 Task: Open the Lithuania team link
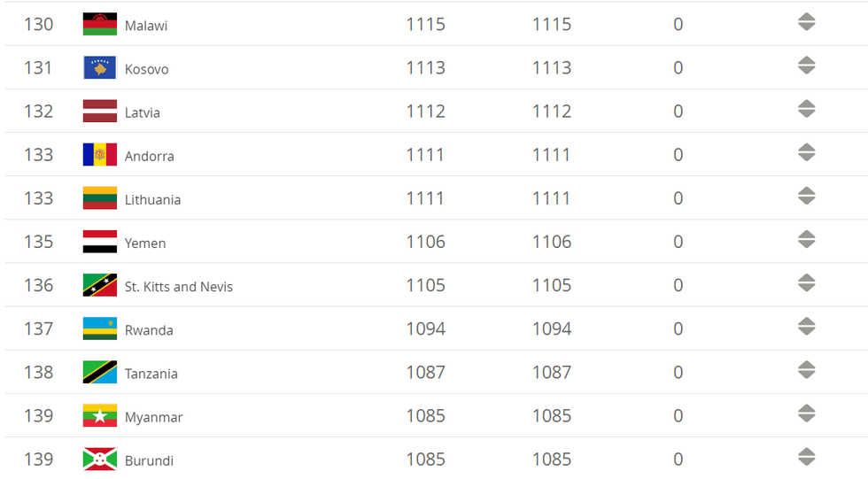pyautogui.click(x=152, y=200)
